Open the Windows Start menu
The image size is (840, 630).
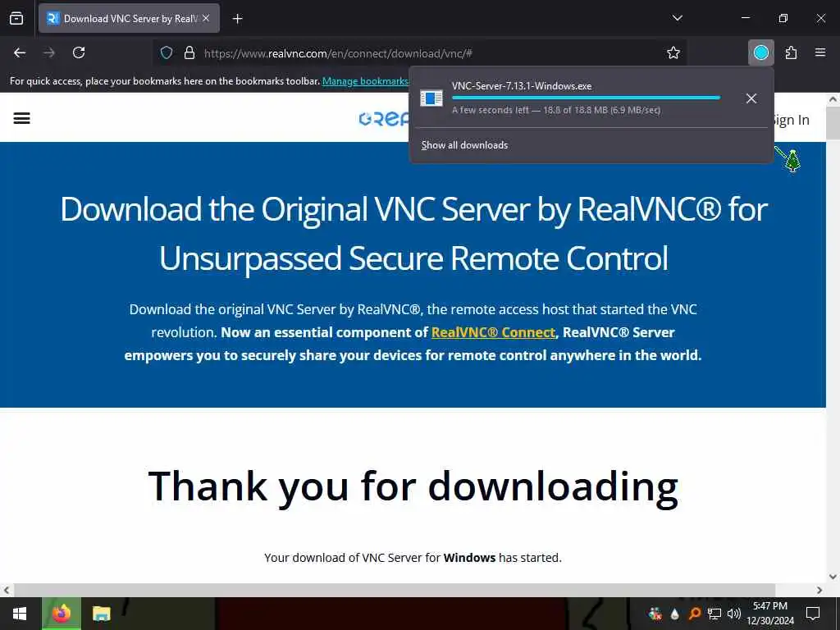(x=20, y=614)
